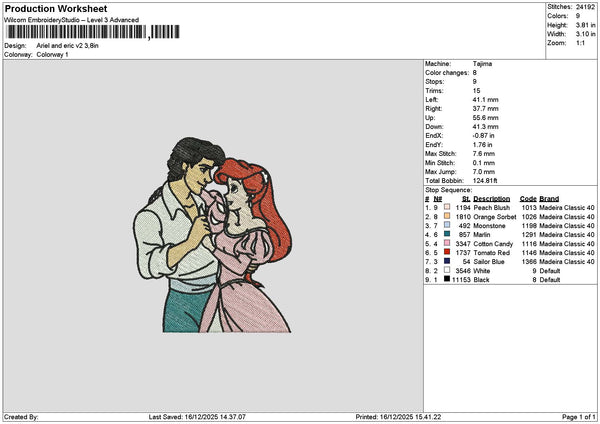The height and width of the screenshot is (424, 600).
Task: Click the EndY value '1.76 in'
Action: pyautogui.click(x=483, y=145)
